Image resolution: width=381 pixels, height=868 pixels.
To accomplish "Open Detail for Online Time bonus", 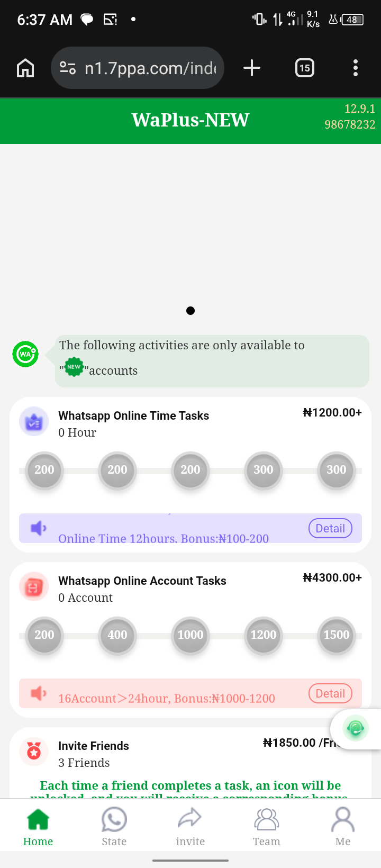I will (330, 528).
